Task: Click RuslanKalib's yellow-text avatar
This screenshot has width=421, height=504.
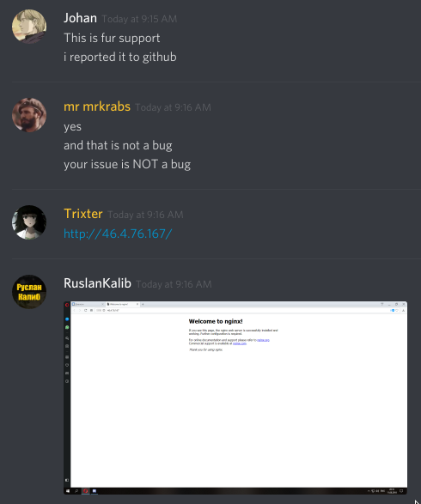Action: coord(29,292)
